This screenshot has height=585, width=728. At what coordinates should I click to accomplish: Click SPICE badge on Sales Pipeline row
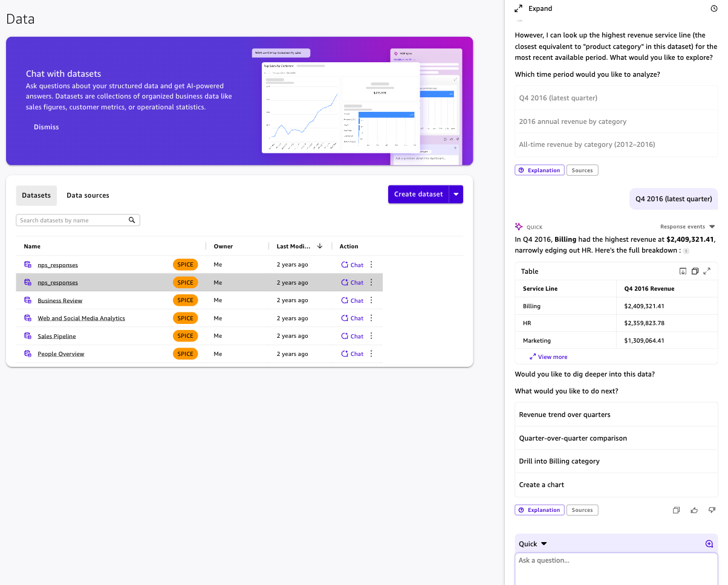click(x=185, y=336)
